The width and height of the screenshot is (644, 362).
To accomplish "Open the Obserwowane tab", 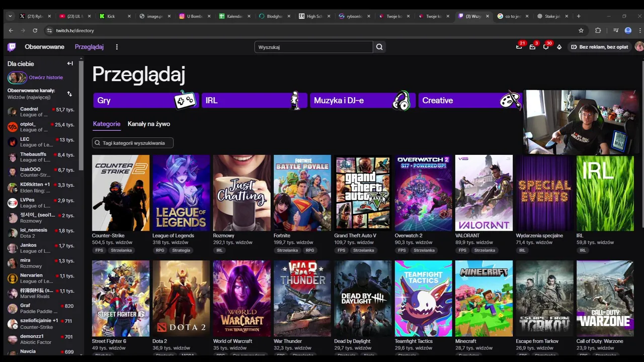I will [45, 47].
